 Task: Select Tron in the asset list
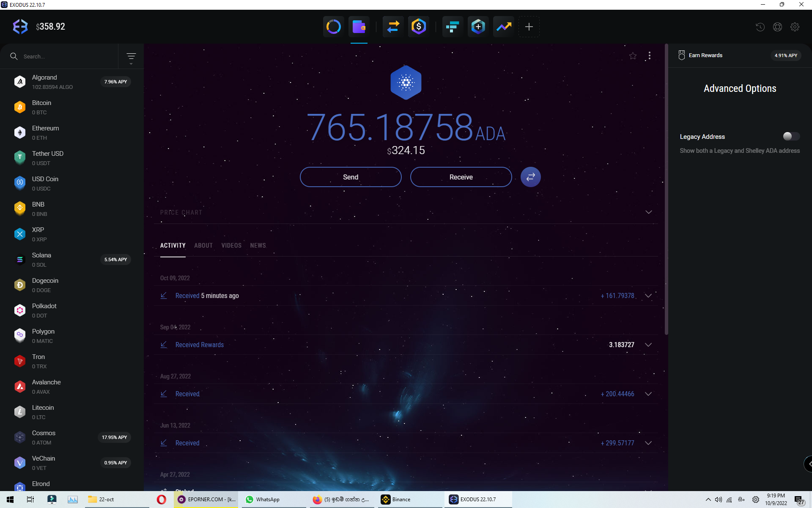tap(72, 361)
